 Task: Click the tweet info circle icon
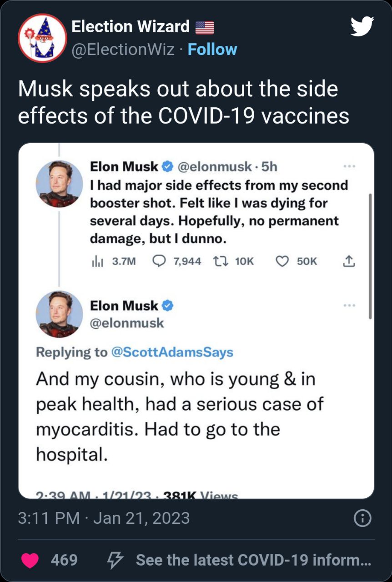(362, 518)
